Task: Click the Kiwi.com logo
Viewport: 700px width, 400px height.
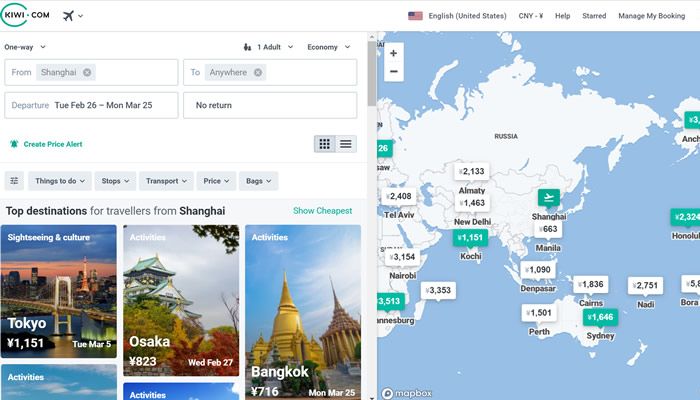Action: point(27,15)
